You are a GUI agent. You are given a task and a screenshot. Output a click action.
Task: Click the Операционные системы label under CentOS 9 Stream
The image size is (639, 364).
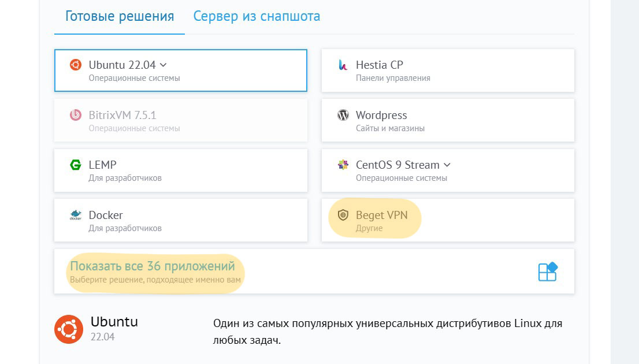pos(402,178)
